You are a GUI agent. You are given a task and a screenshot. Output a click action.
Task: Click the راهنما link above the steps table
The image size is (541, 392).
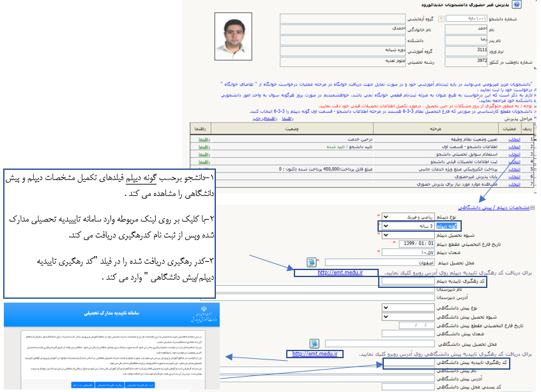point(287,119)
